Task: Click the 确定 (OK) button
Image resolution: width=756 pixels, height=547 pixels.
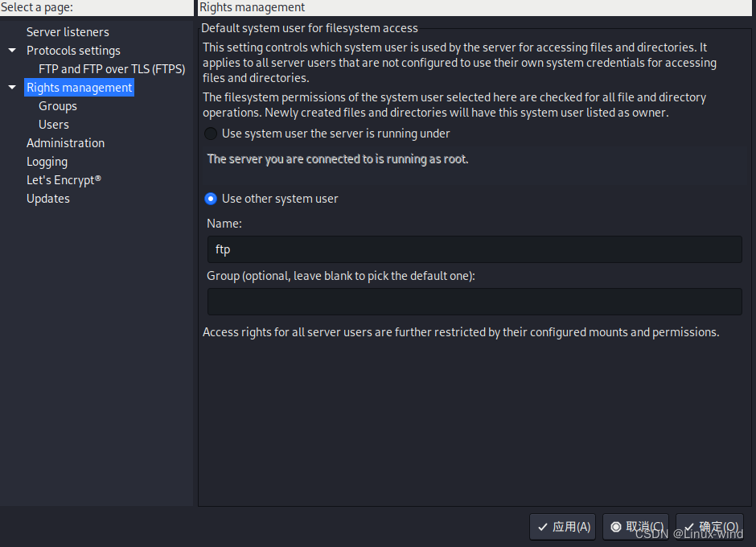Action: point(709,527)
